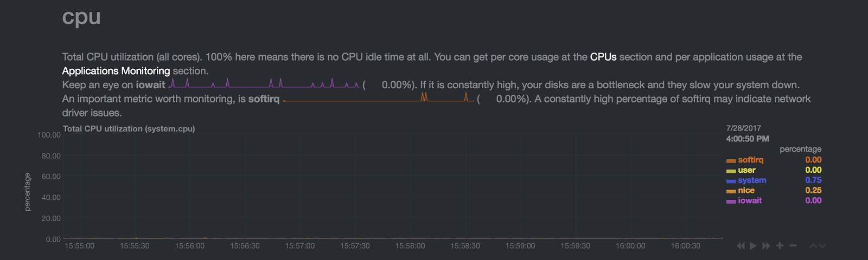Open the CPUs section link
868x260 pixels.
(603, 57)
